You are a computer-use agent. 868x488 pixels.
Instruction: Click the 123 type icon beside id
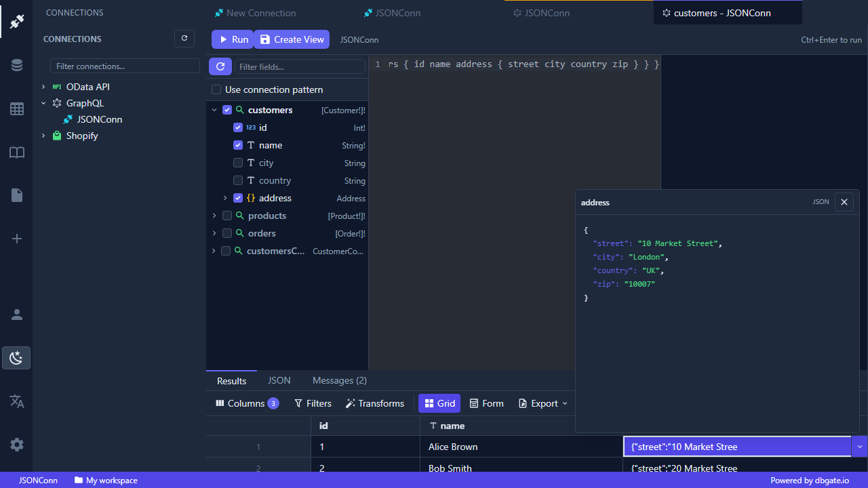[x=251, y=127]
